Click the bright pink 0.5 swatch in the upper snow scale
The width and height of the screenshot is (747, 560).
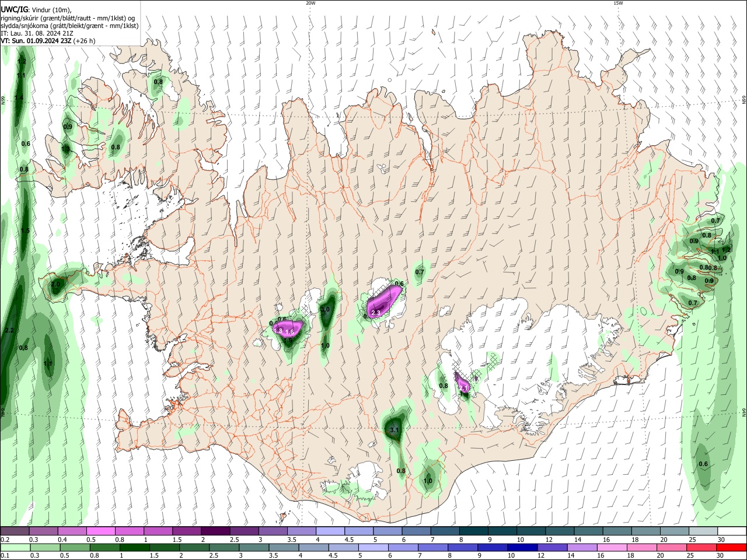tap(101, 531)
